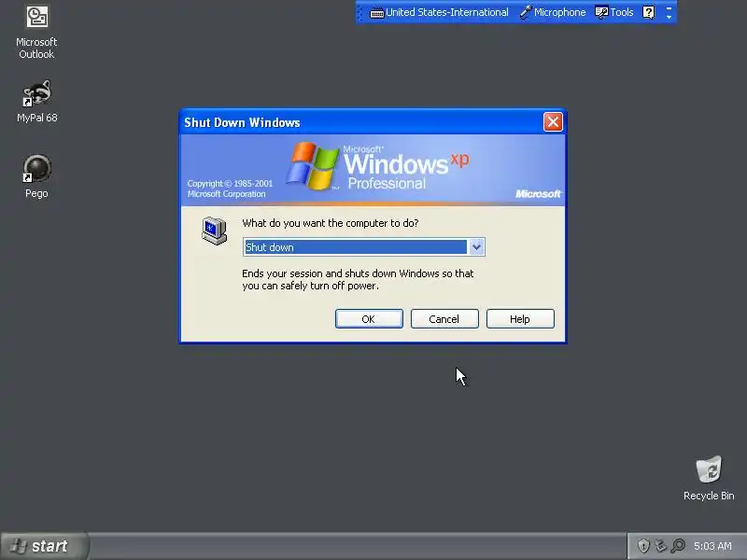The width and height of the screenshot is (747, 560).
Task: Click the 5:03 AM clock
Action: click(x=712, y=546)
